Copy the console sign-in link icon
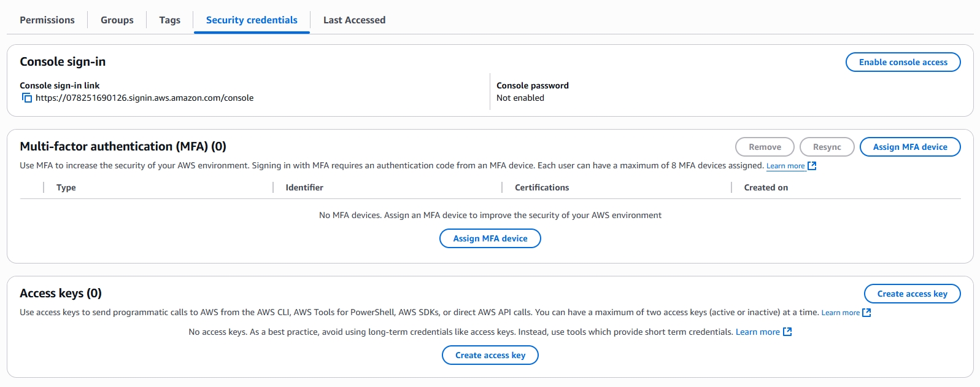The image size is (980, 387). 26,98
